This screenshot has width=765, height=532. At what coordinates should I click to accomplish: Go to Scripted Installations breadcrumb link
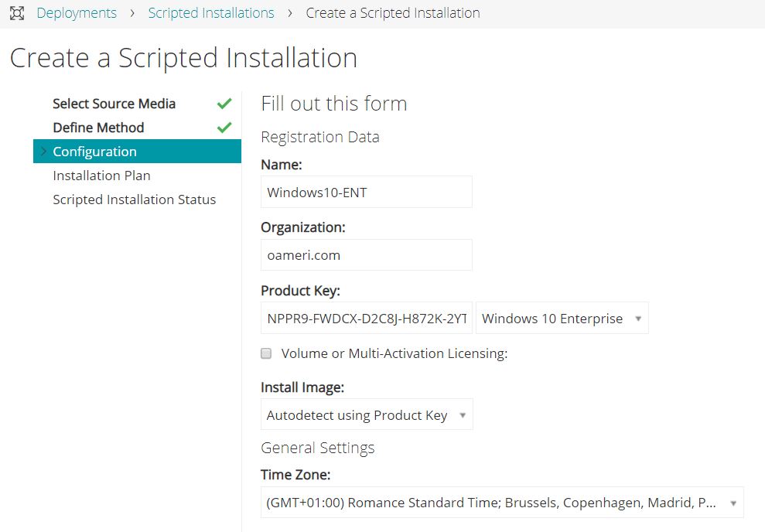point(211,13)
